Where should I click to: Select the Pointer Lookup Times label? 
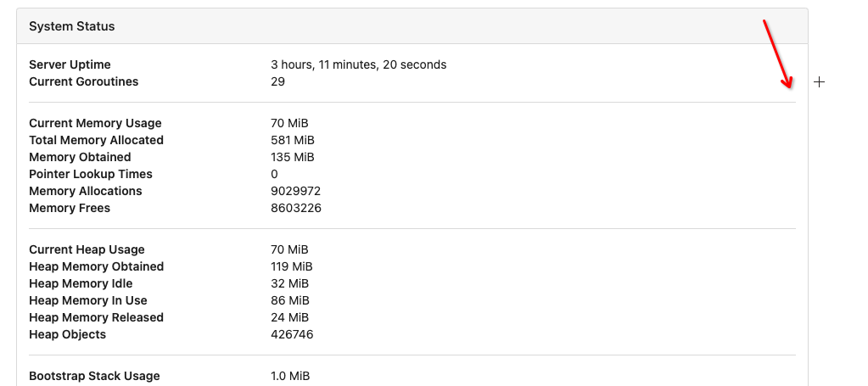pos(91,174)
